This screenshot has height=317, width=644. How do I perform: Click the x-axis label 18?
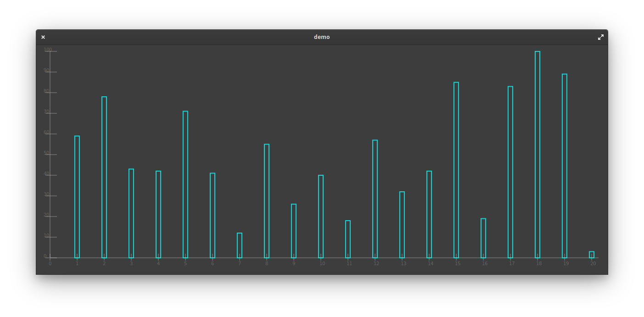tap(539, 263)
